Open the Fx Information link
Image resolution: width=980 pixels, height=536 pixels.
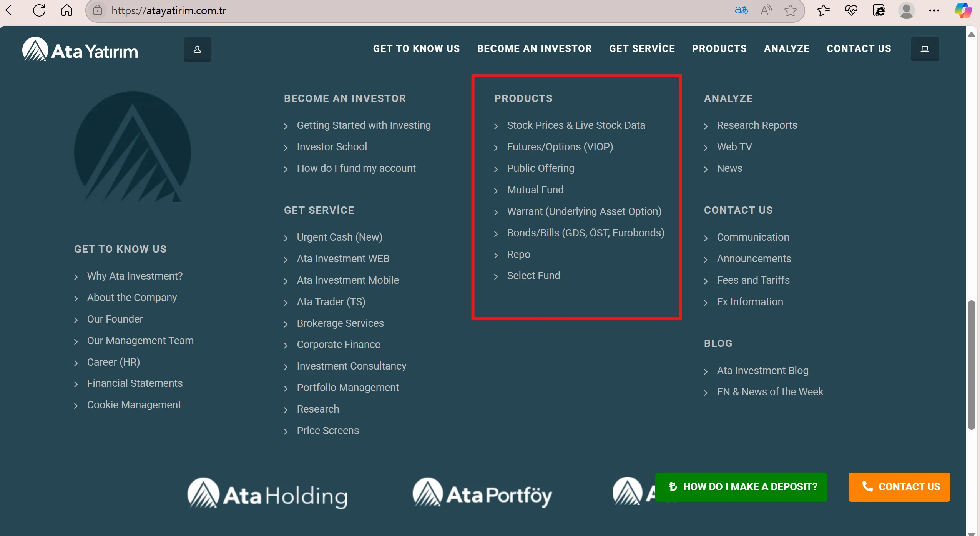pyautogui.click(x=749, y=302)
